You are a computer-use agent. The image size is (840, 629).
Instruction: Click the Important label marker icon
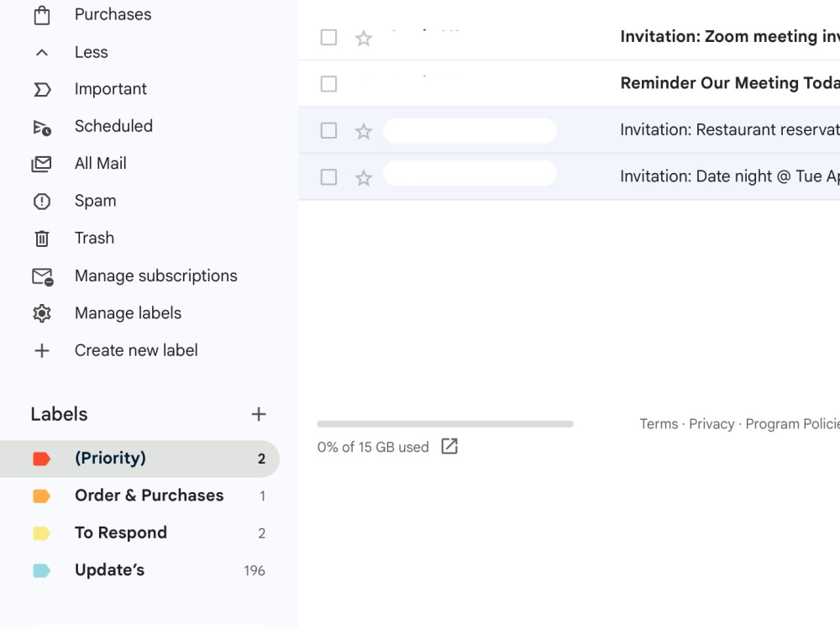pos(42,90)
